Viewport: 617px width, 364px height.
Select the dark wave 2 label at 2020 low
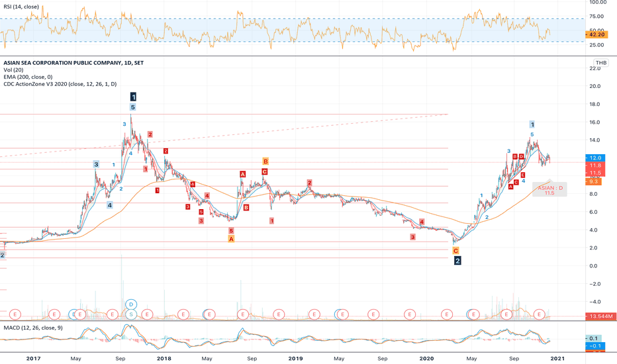click(x=457, y=261)
